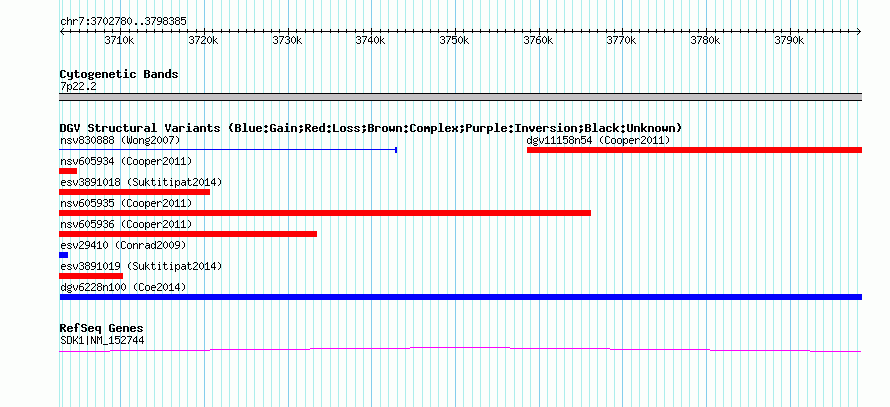Viewport: 890px width, 407px height.
Task: Click the 3720k ruler mark
Action: coord(203,41)
